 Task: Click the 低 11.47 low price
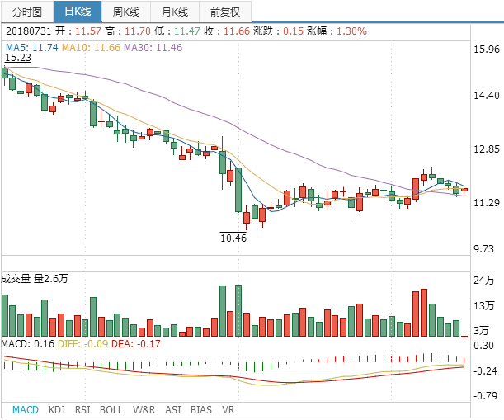coord(177,31)
